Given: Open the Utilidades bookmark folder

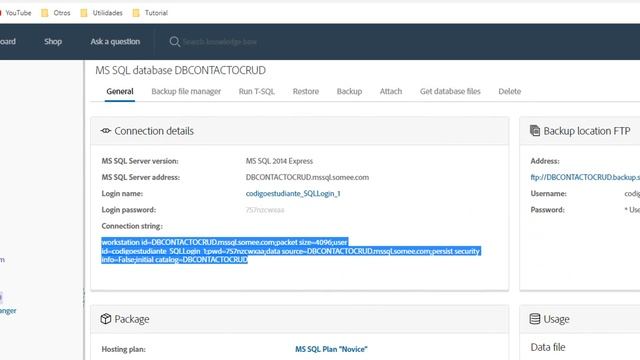Looking at the screenshot, I should (x=102, y=13).
